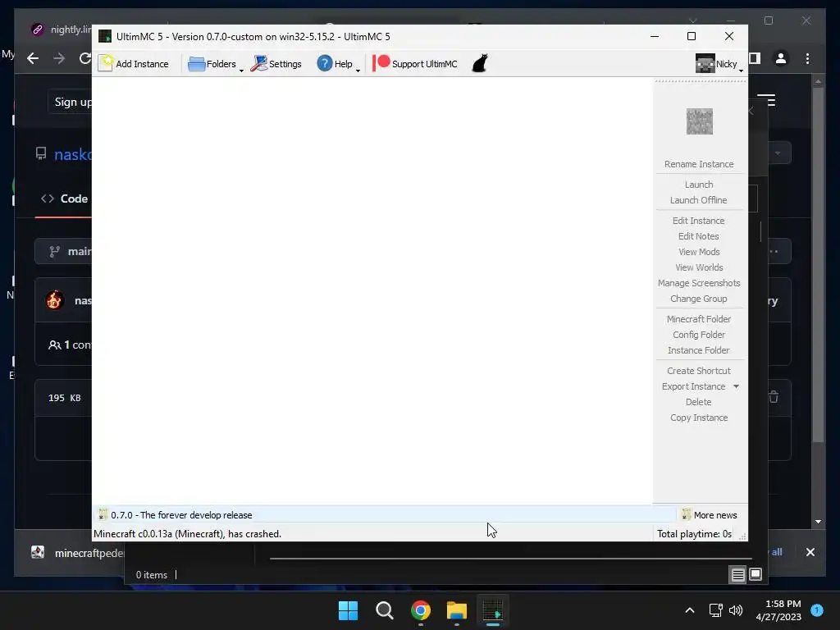Click the Add Instance toolbar button
This screenshot has height=630, width=840.
[x=134, y=64]
